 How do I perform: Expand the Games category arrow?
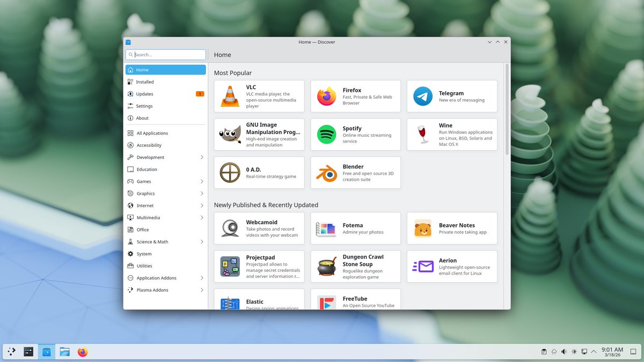click(x=202, y=181)
